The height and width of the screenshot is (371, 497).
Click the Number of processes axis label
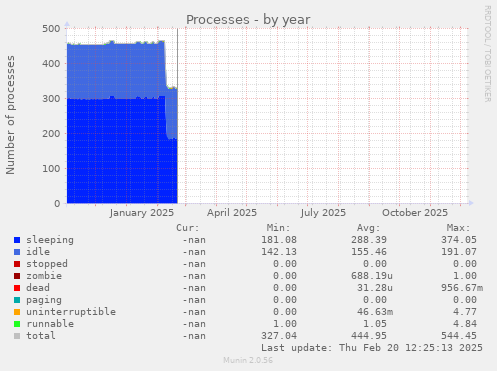[10, 115]
